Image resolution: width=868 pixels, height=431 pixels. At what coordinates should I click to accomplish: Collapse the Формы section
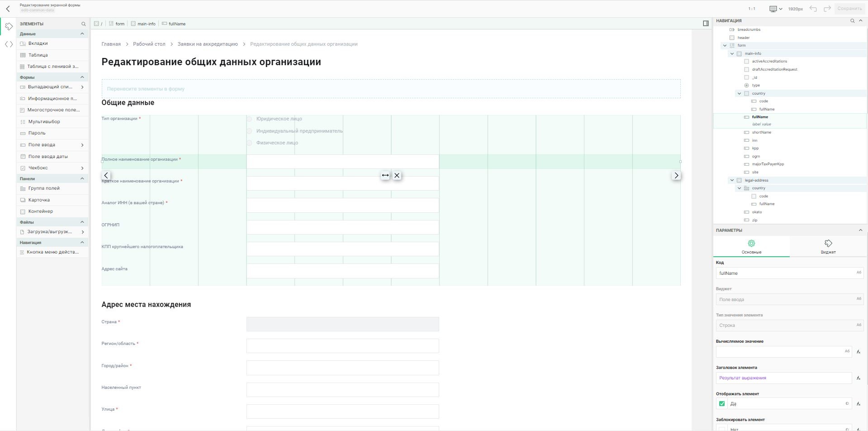click(82, 77)
